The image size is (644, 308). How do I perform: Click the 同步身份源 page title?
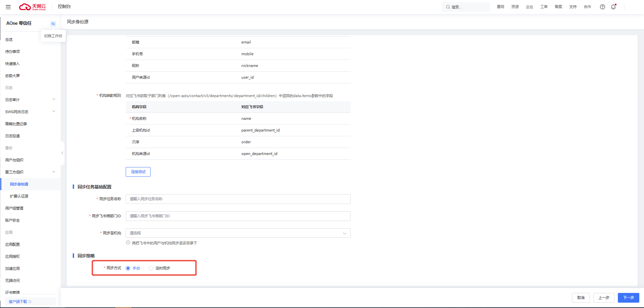(x=78, y=22)
